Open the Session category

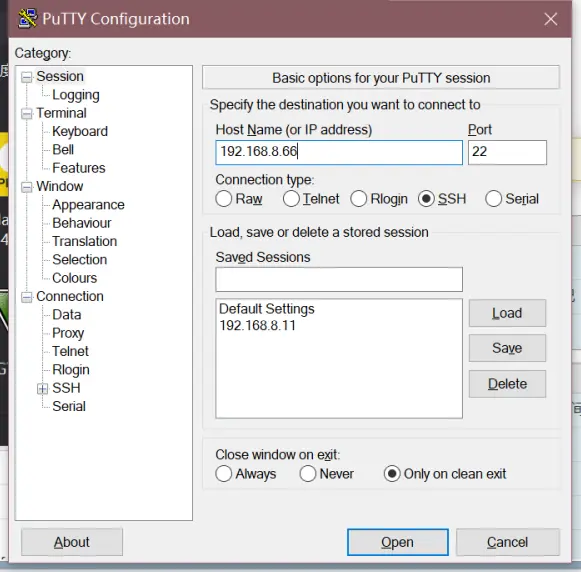click(x=60, y=76)
